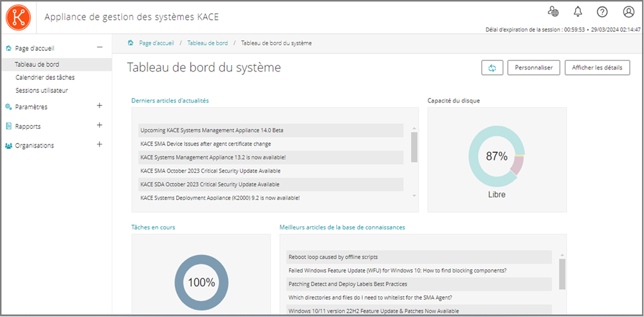Open the notifications bell icon
Screen dimensions: 644x317
tap(578, 12)
